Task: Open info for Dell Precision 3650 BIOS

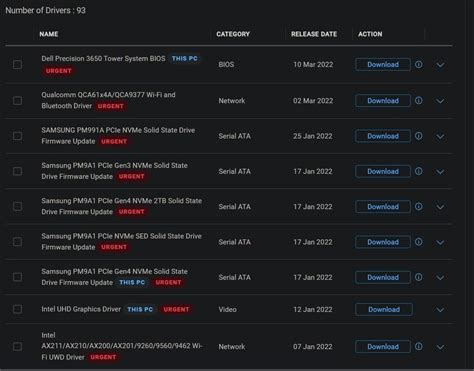Action: pyautogui.click(x=419, y=64)
